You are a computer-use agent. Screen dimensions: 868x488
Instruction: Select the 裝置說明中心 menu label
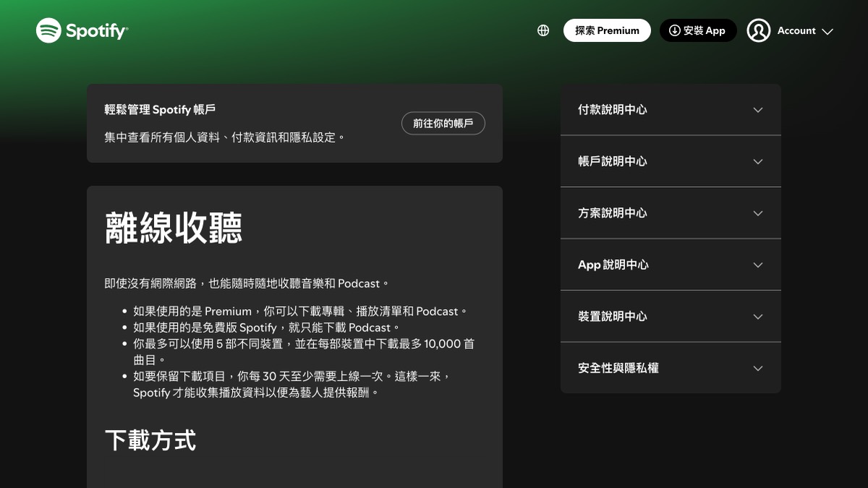pyautogui.click(x=612, y=317)
